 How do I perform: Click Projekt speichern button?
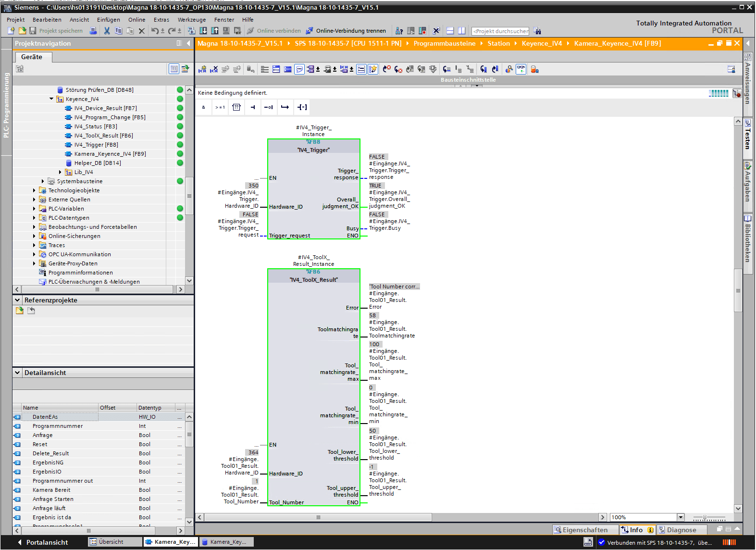[x=56, y=31]
